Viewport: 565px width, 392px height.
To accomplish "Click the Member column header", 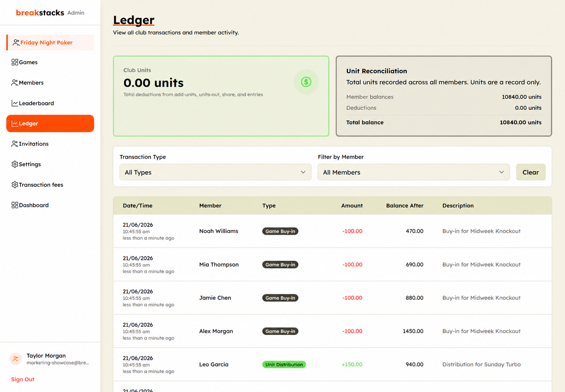I will click(210, 206).
